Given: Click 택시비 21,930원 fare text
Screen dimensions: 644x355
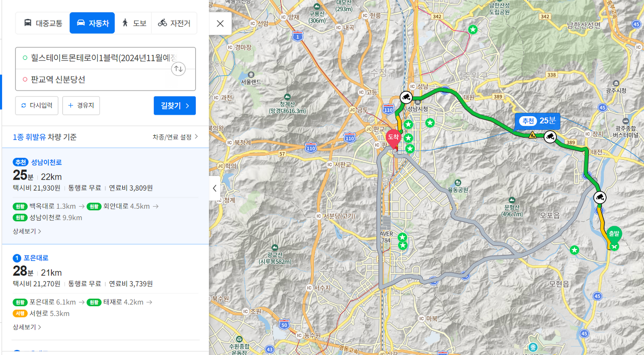Looking at the screenshot, I should (x=37, y=188).
